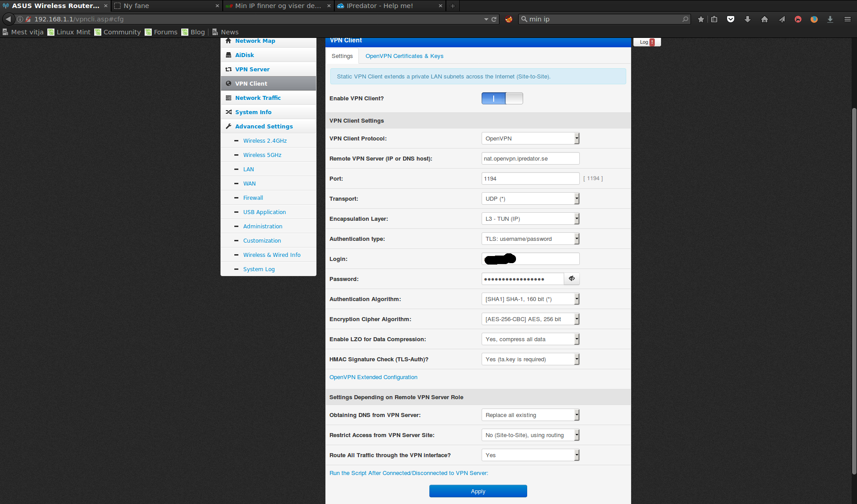The image size is (857, 504).
Task: Open Obtaining DNS from VPN Server dropdown
Action: [530, 415]
